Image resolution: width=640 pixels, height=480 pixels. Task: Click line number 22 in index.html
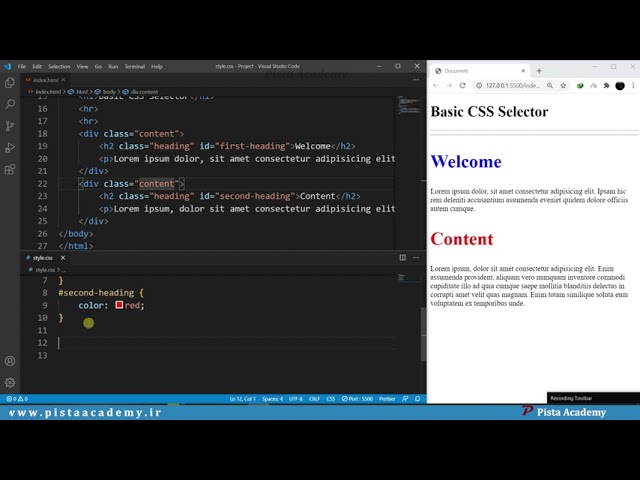[42, 184]
